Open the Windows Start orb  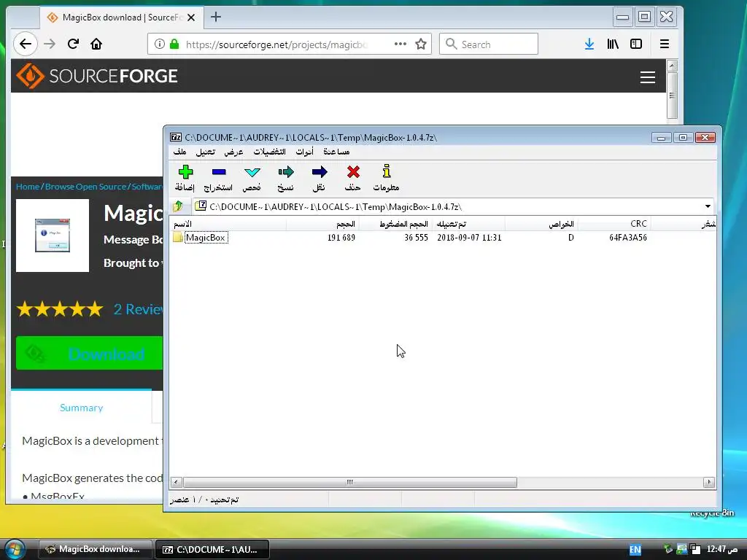pyautogui.click(x=15, y=550)
